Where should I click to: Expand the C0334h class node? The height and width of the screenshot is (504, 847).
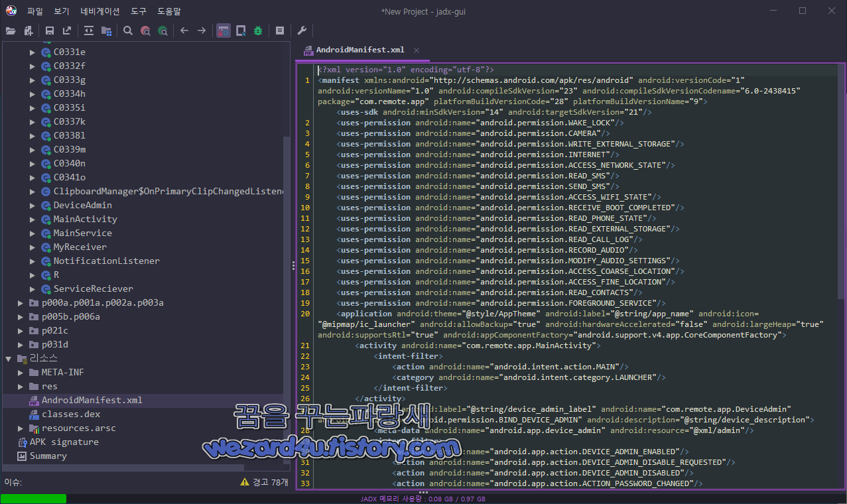(x=33, y=94)
